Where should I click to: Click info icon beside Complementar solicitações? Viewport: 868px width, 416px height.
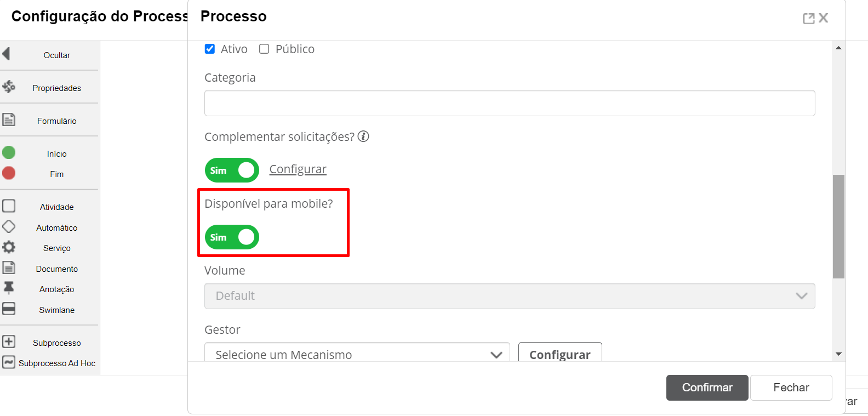tap(363, 136)
